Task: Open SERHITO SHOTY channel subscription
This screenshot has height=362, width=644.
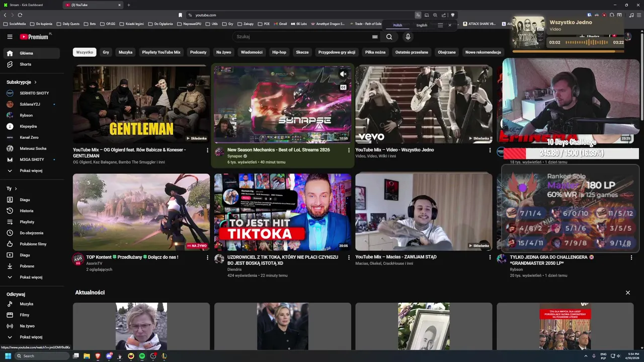Action: pos(31,93)
